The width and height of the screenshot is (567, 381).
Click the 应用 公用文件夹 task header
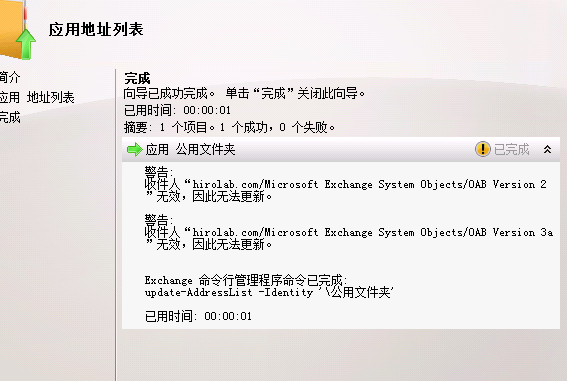(190, 149)
